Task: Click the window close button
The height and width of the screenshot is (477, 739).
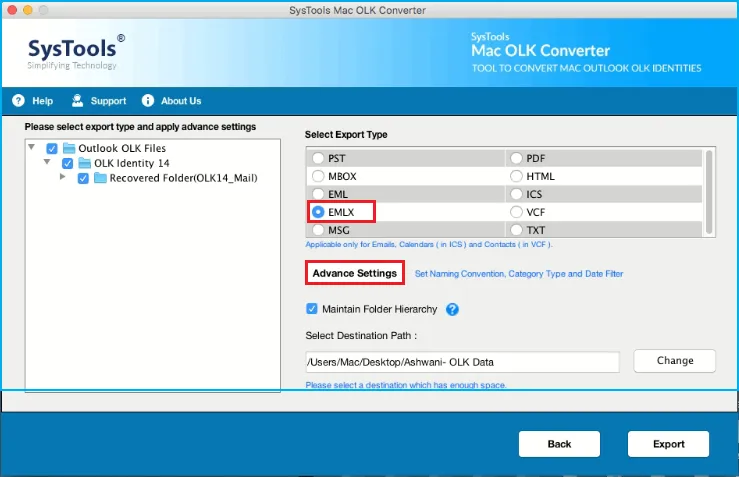Action: tap(12, 10)
